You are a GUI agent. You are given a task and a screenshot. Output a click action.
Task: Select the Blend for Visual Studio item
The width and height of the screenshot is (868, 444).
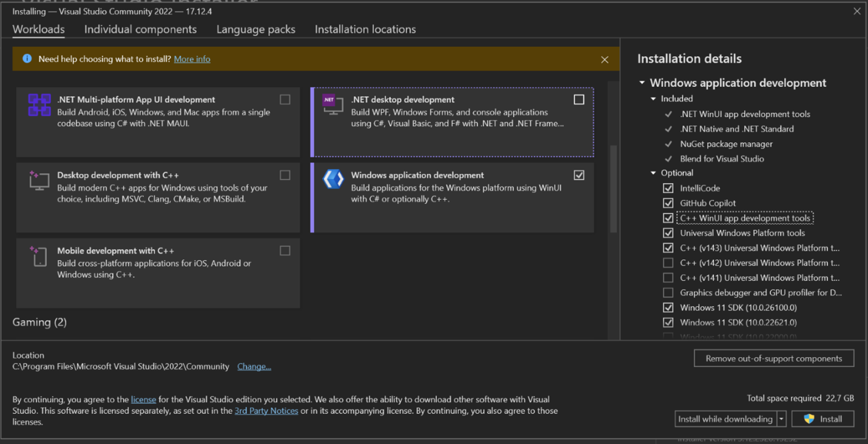pyautogui.click(x=722, y=158)
